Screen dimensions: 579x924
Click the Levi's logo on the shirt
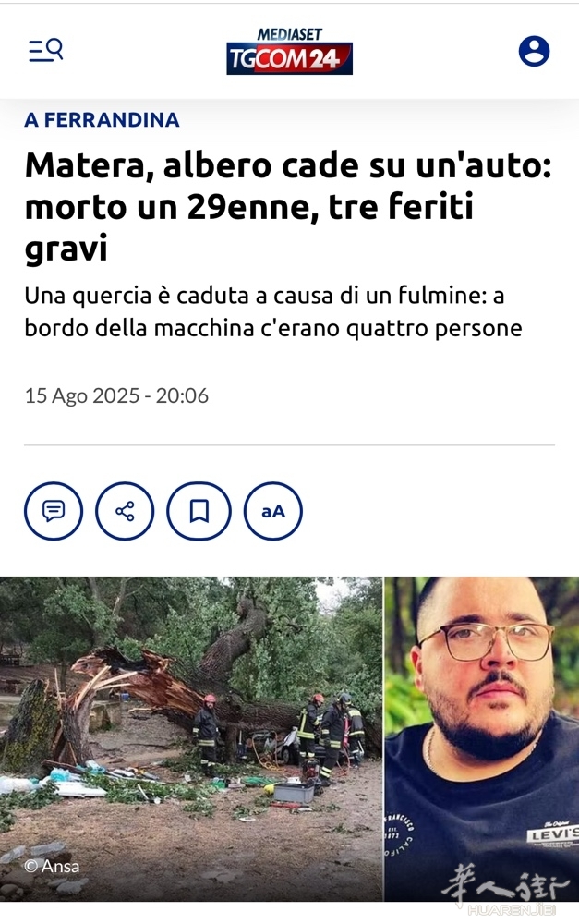click(x=552, y=835)
